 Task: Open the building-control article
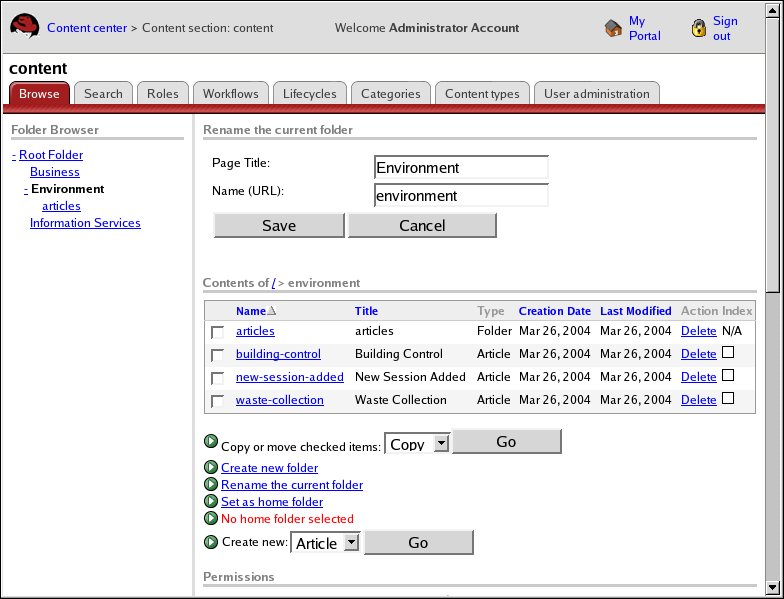click(x=278, y=354)
